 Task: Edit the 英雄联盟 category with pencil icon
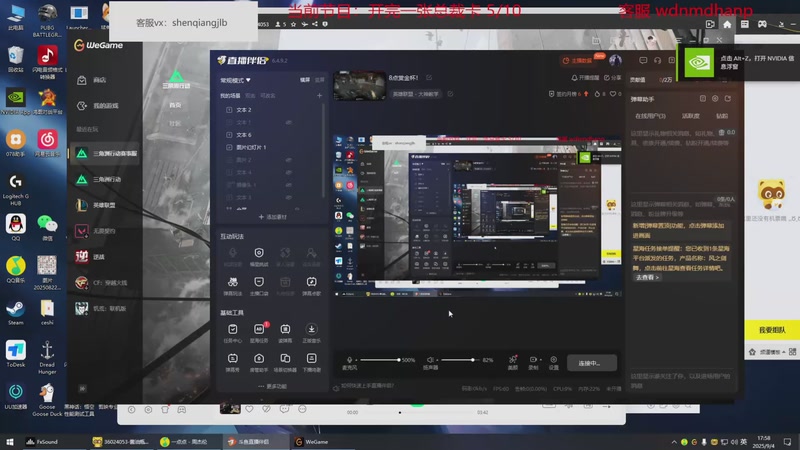tap(450, 94)
